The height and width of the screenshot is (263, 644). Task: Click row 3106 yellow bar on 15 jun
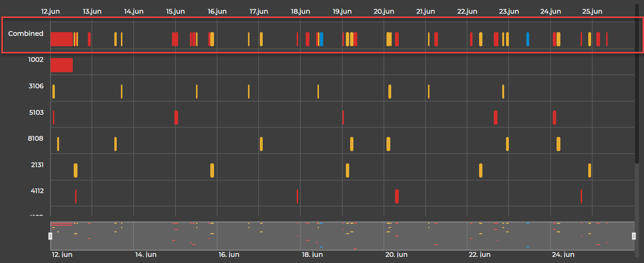tap(197, 91)
